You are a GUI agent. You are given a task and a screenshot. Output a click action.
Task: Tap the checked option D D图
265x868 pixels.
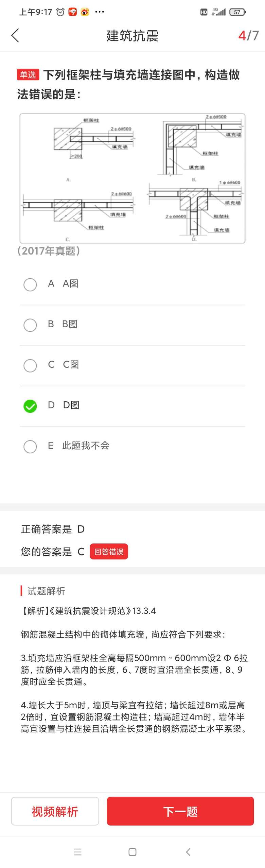point(30,406)
